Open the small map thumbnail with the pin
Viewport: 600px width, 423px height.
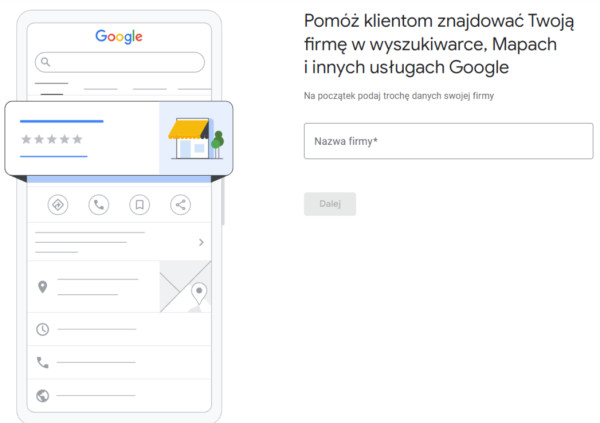(x=185, y=287)
